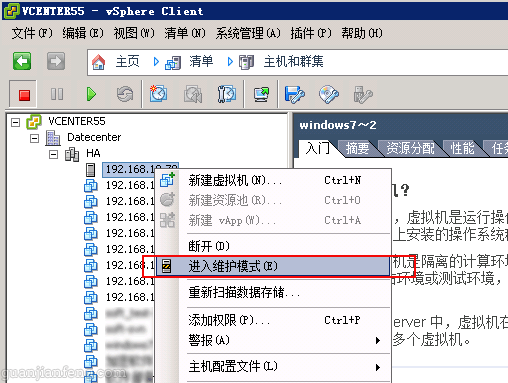Click the Home house icon
The width and height of the screenshot is (508, 383).
click(x=98, y=62)
